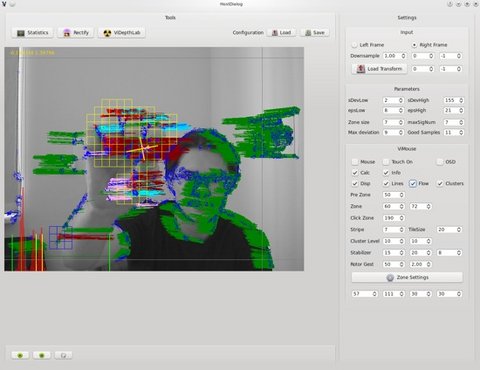Screen dimensions: 480x370
Task: Click the Click Zone value spinner
Action: [394, 218]
